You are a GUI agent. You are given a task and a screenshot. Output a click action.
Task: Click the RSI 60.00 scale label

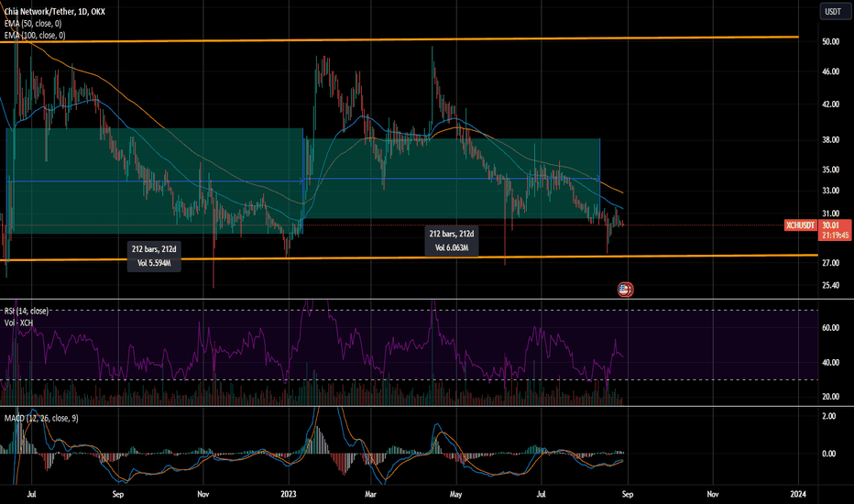(830, 328)
